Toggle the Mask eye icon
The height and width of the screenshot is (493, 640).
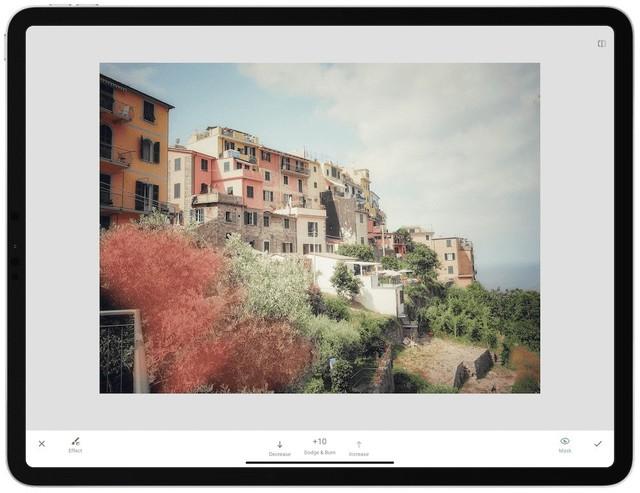tap(565, 441)
